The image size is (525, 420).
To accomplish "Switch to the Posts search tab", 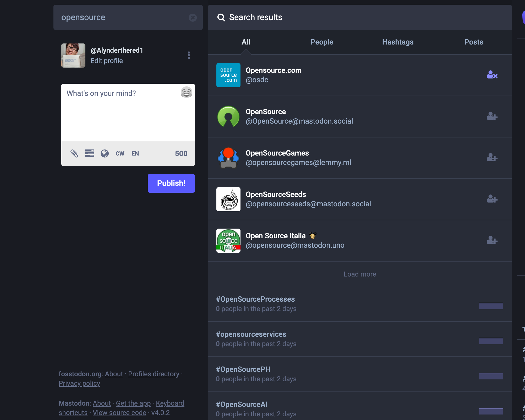I will click(474, 42).
